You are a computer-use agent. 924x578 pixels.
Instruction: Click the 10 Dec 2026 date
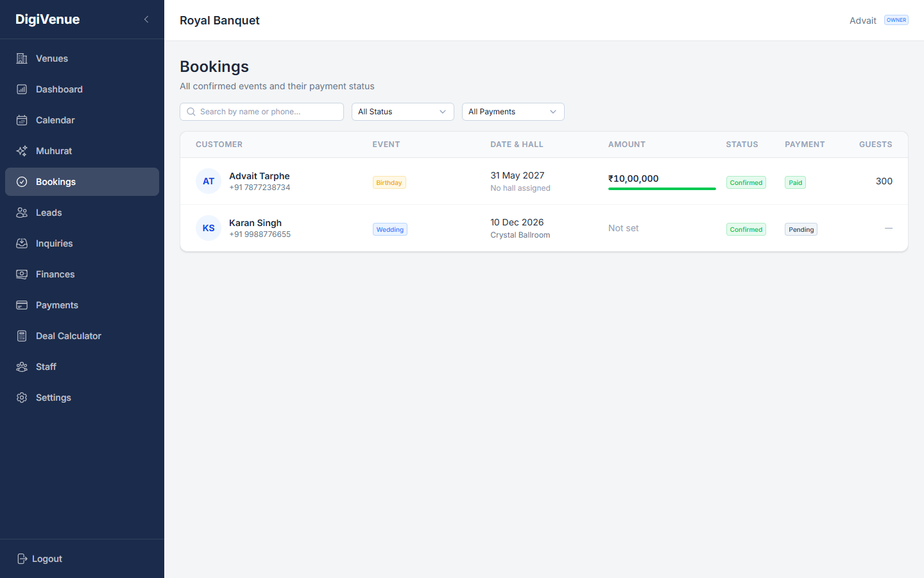point(517,222)
